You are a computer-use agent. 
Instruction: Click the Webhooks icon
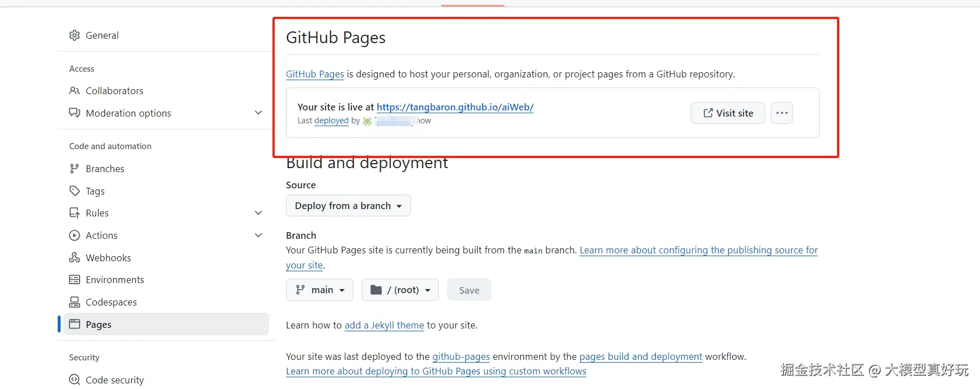coord(74,258)
